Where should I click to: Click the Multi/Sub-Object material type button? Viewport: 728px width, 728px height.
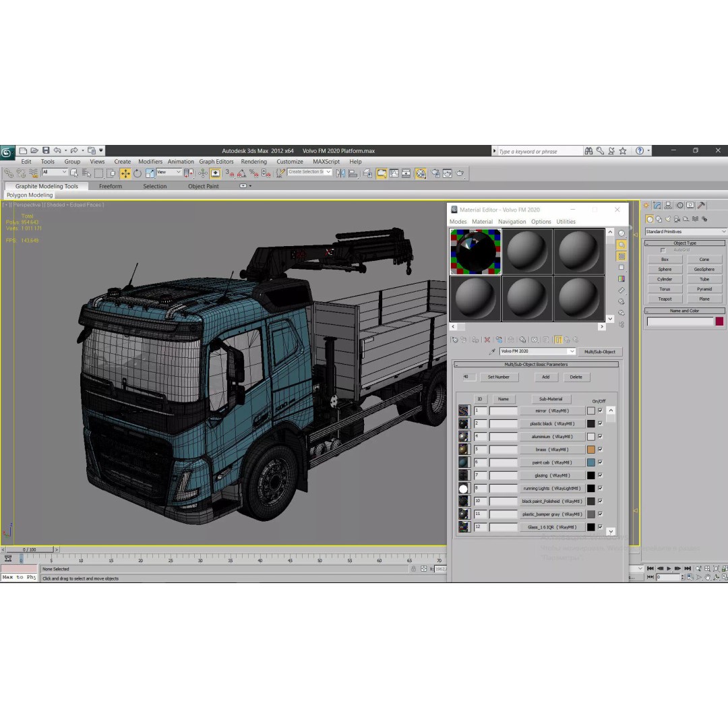point(600,351)
